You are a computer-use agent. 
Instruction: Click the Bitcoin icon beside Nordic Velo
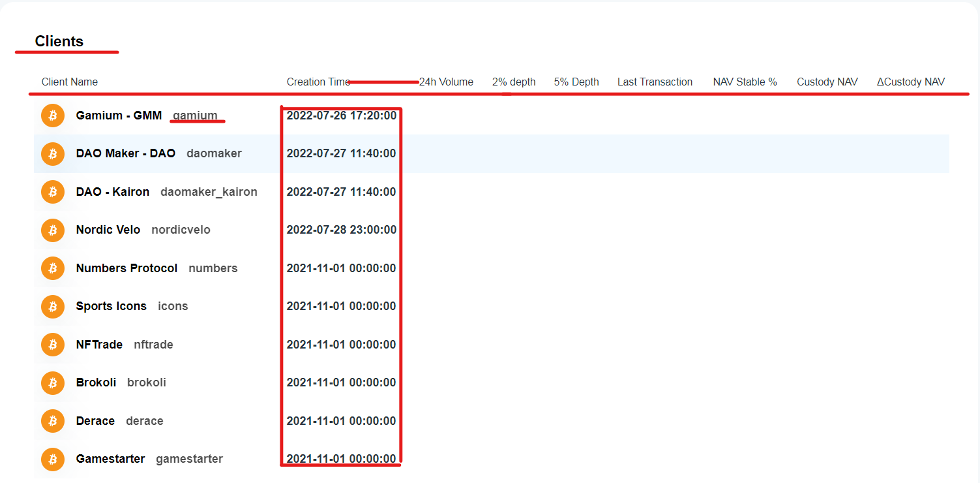tap(53, 230)
